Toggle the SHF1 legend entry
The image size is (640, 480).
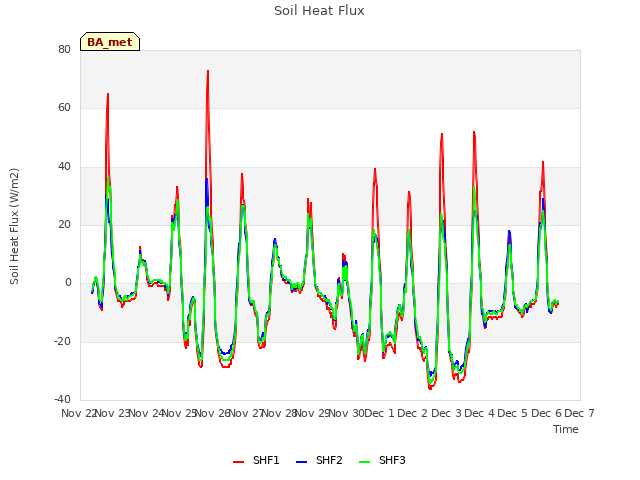tap(256, 460)
